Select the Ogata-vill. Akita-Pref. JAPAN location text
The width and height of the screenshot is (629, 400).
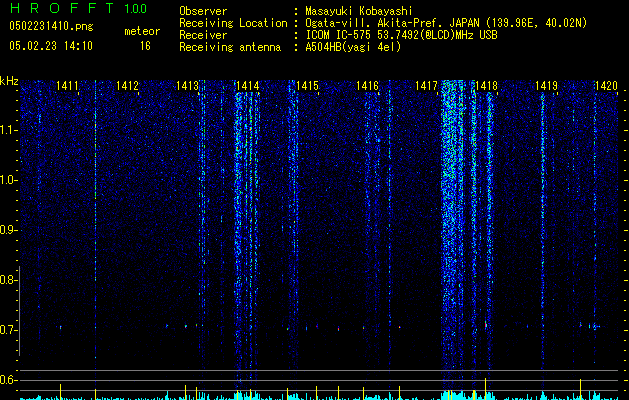(446, 23)
